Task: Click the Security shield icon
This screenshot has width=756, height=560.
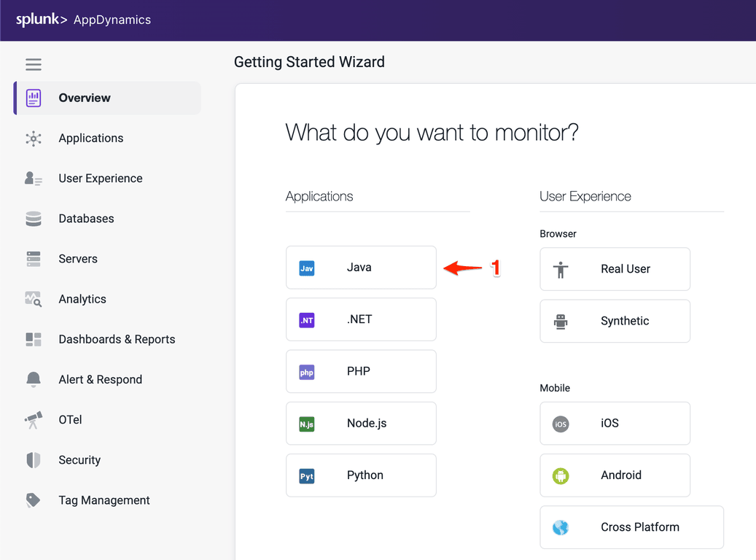Action: (x=34, y=460)
